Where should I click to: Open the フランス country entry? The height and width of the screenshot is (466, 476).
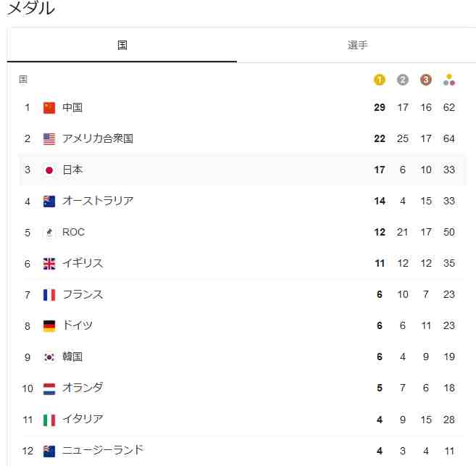coord(83,294)
